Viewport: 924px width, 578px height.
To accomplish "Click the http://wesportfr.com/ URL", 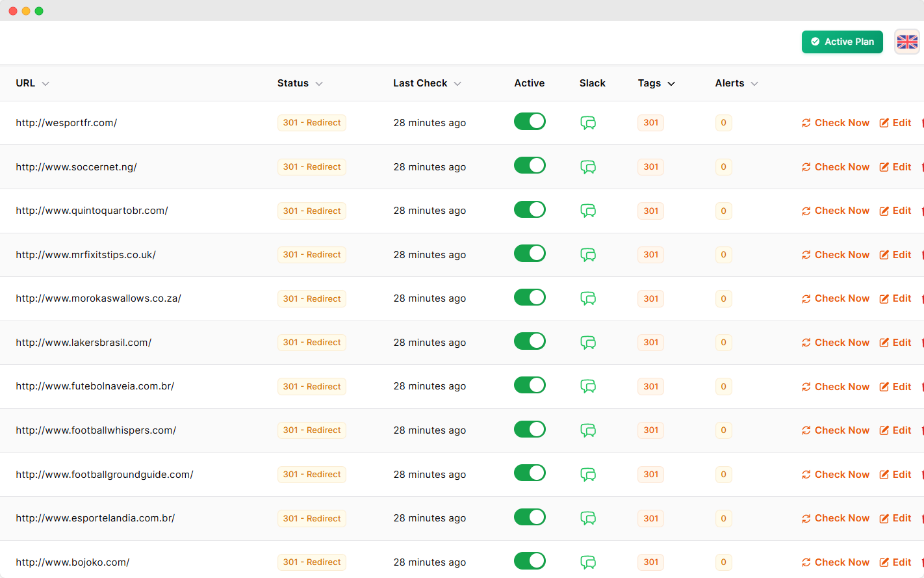I will pos(66,123).
